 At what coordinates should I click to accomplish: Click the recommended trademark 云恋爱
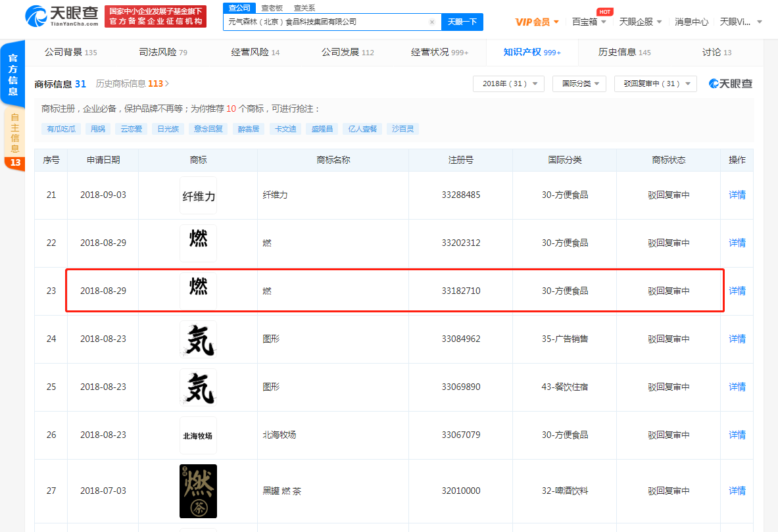[x=131, y=129]
